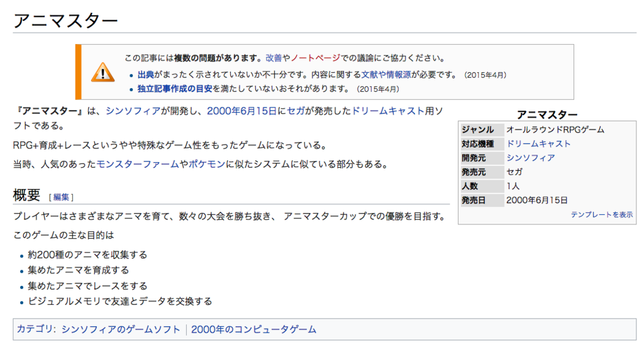Click the page title アニマスター heading
The width and height of the screenshot is (644, 352).
pyautogui.click(x=65, y=20)
